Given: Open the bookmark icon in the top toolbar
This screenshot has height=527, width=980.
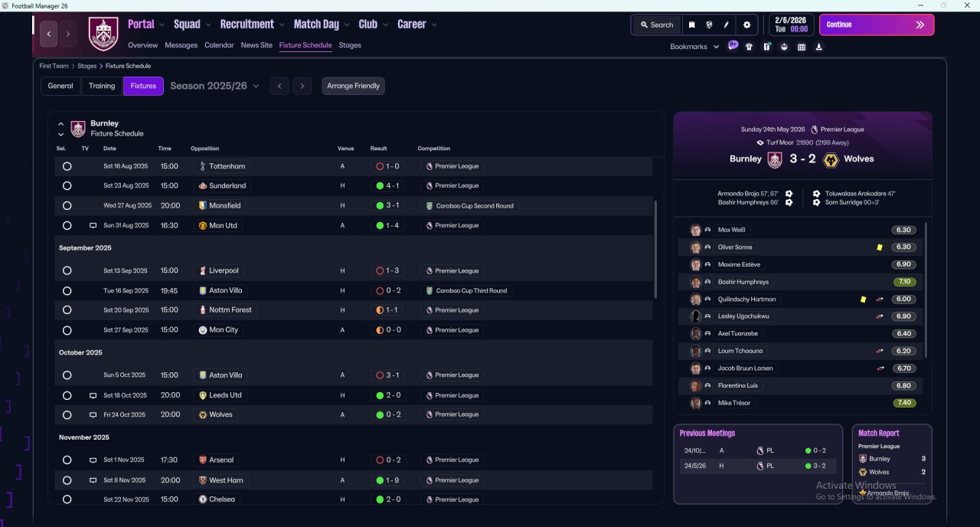Looking at the screenshot, I should [x=691, y=25].
